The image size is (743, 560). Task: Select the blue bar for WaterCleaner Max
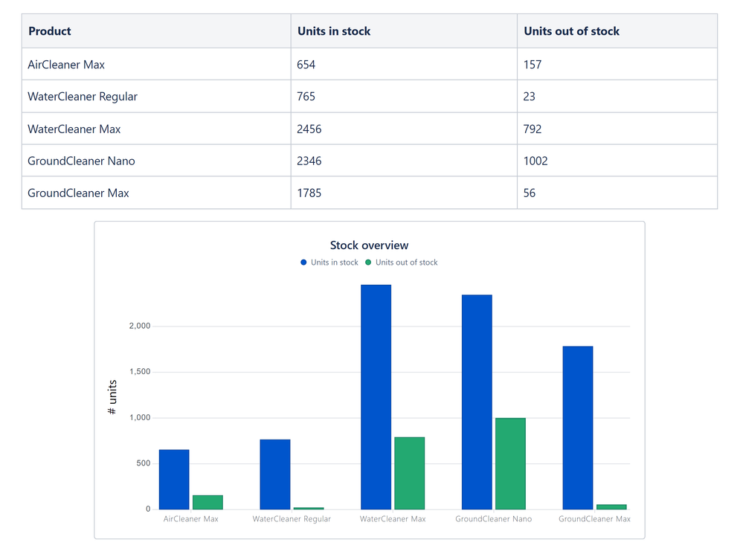tap(376, 394)
